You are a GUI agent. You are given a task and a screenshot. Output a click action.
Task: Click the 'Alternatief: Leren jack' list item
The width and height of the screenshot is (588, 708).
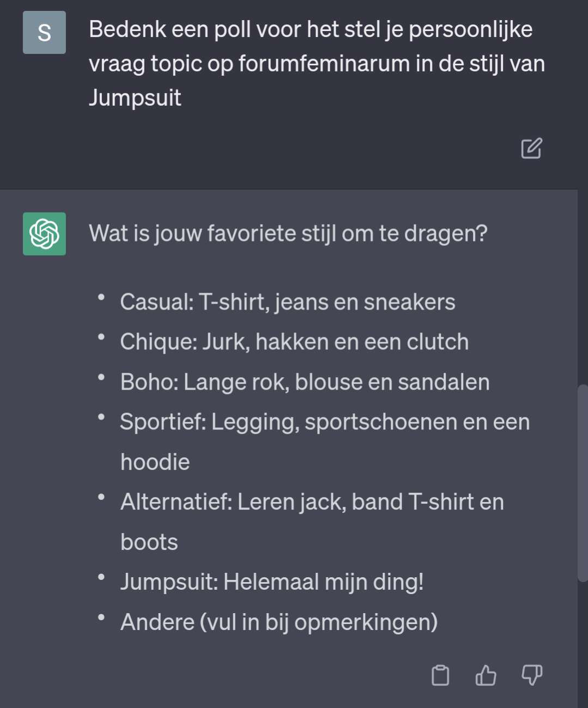(312, 522)
